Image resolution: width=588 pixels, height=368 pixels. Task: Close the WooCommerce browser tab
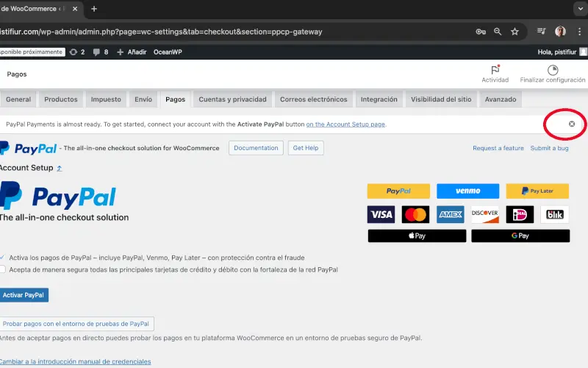(75, 9)
